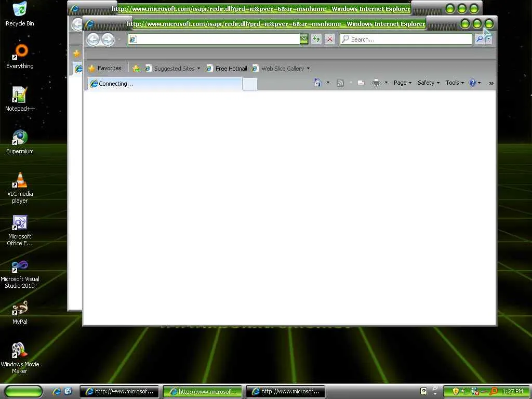
Task: Stop page loading with the red X
Action: click(x=329, y=39)
